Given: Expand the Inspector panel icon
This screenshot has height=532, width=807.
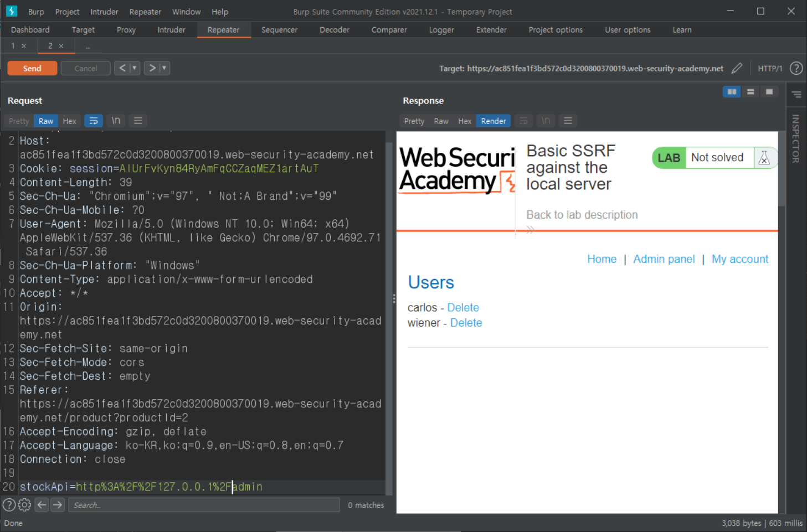Looking at the screenshot, I should tap(796, 95).
